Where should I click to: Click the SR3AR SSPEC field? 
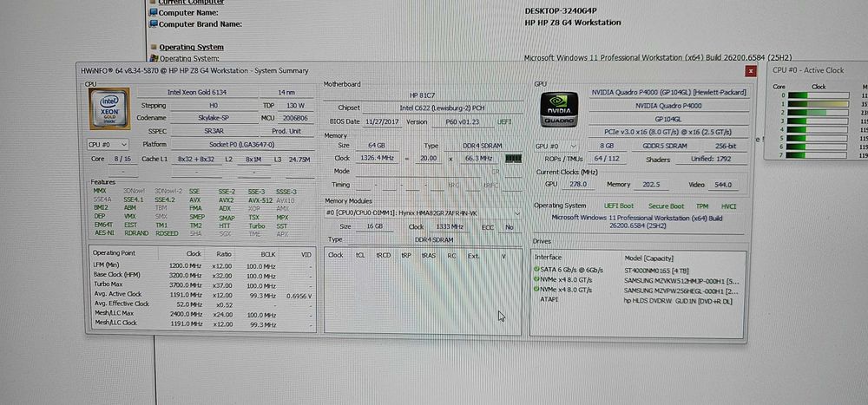[x=214, y=131]
